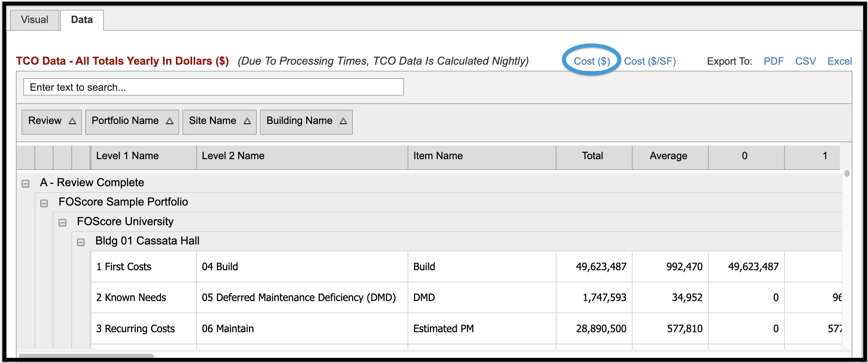This screenshot has height=363, width=868.
Task: Click the 'Build' item name cell
Action: 482,266
